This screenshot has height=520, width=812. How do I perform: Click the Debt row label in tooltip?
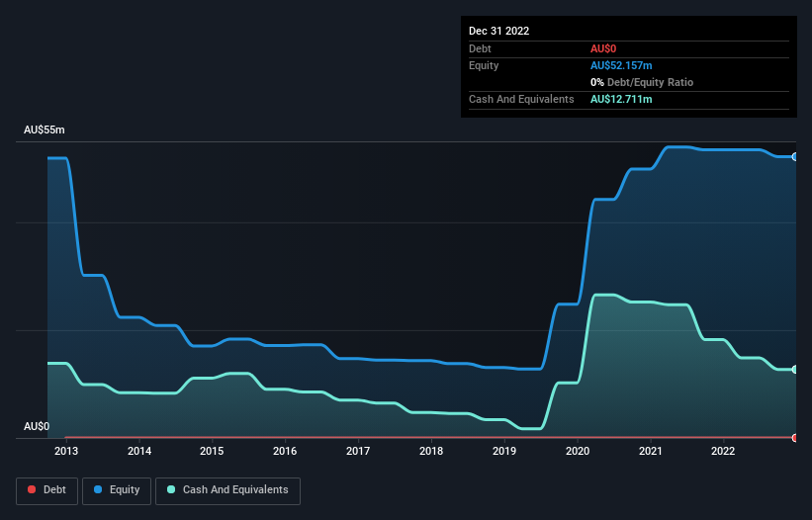coord(480,48)
